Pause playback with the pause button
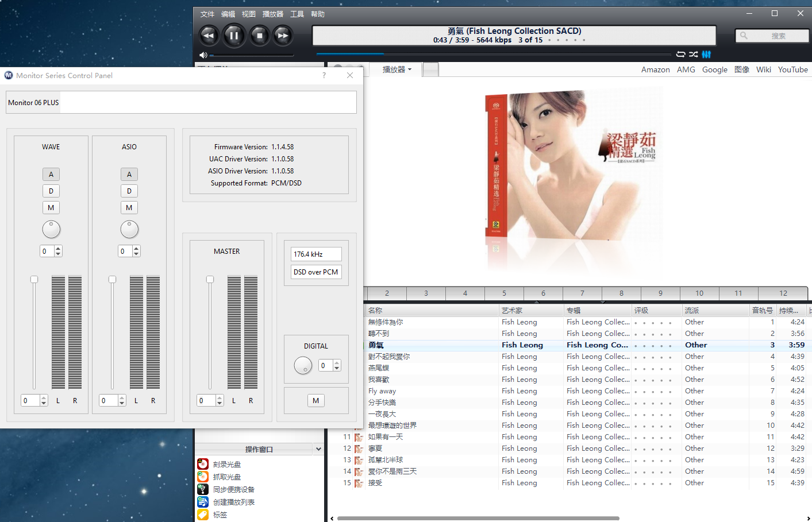Image resolution: width=812 pixels, height=522 pixels. pos(234,36)
